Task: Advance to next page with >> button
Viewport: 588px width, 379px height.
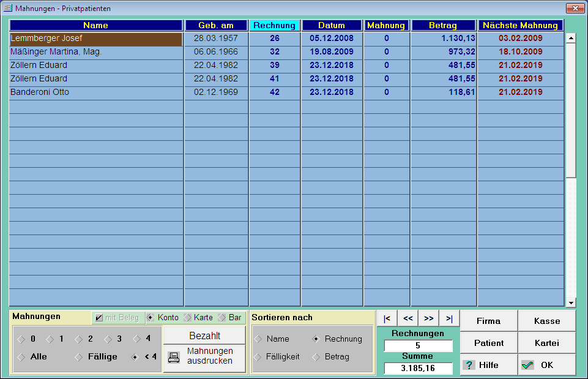Action: 428,318
